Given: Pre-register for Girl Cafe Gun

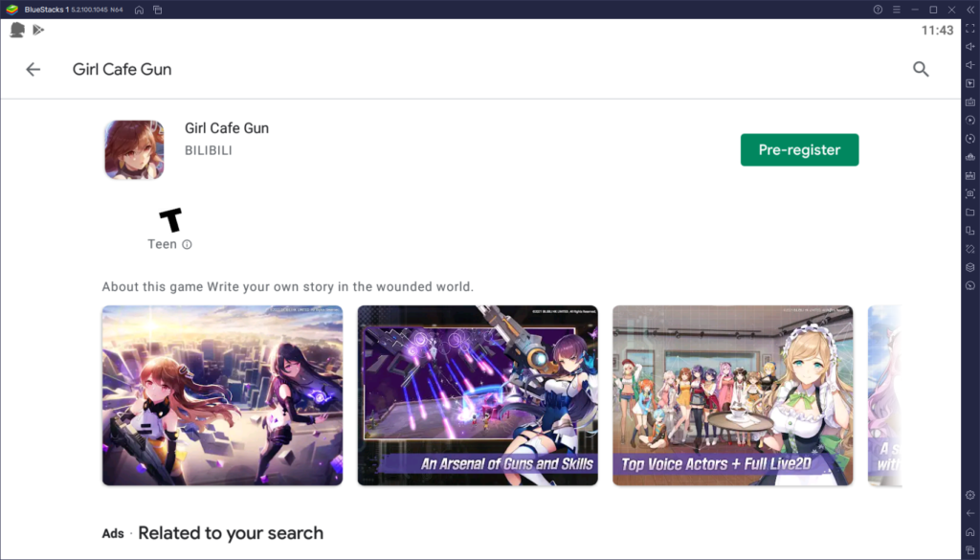Looking at the screenshot, I should coord(800,149).
